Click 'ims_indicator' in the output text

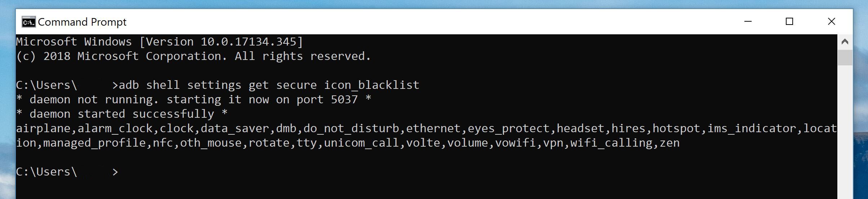tap(752, 129)
